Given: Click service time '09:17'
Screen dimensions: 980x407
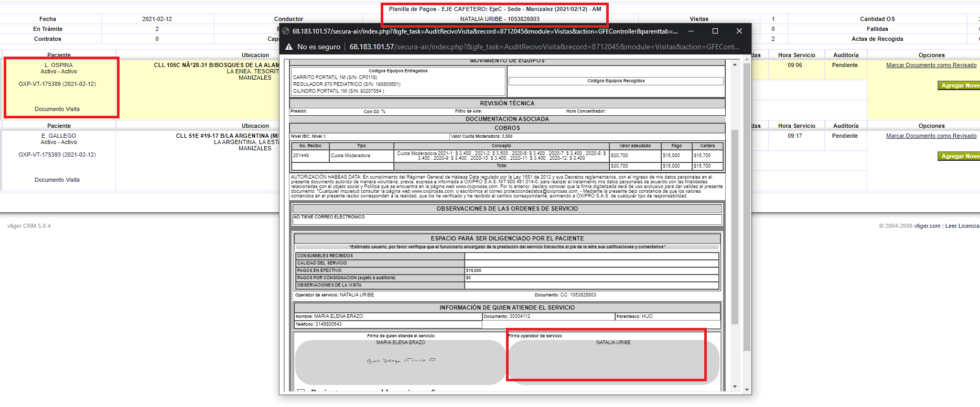Looking at the screenshot, I should (x=794, y=136).
